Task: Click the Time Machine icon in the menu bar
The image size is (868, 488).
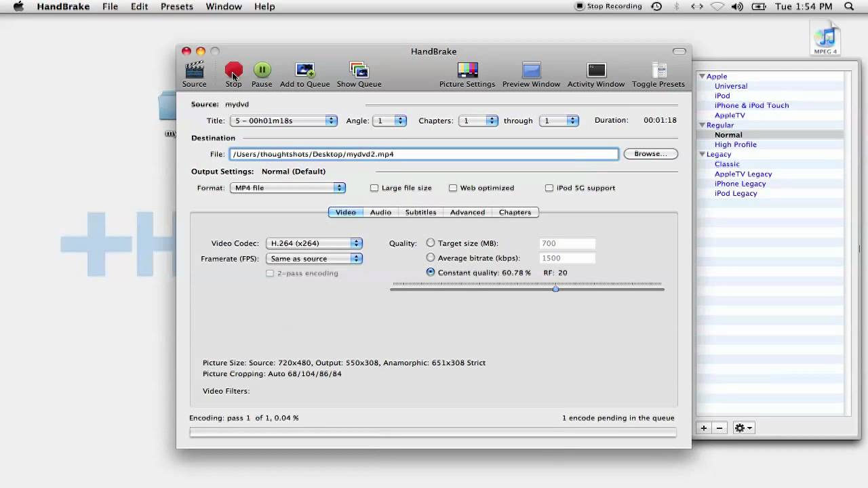Action: point(656,7)
